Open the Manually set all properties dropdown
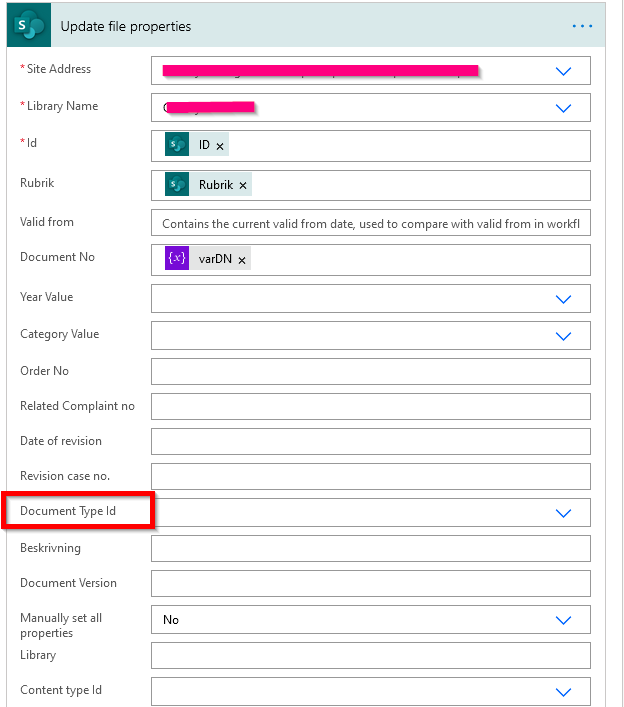 (563, 620)
